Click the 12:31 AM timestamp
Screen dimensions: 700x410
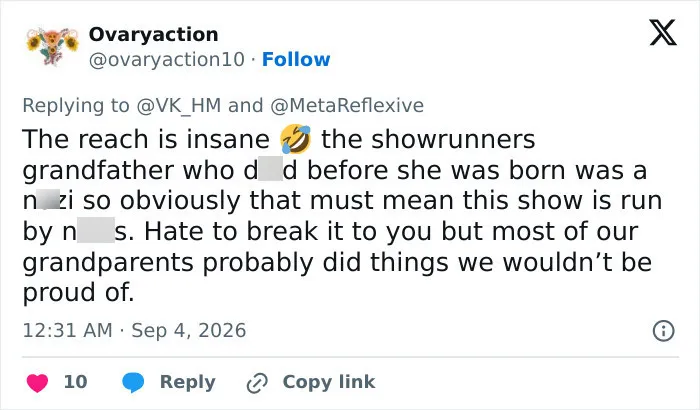click(x=67, y=331)
